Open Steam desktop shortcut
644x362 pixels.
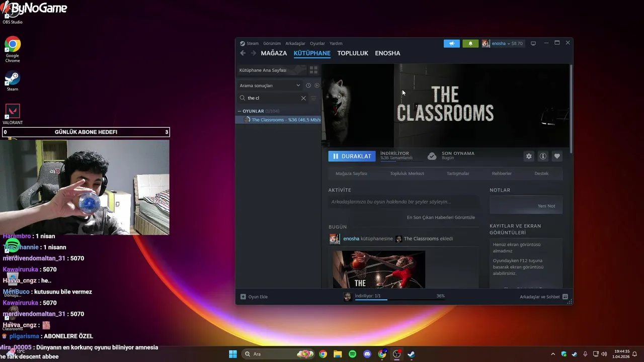pyautogui.click(x=12, y=81)
